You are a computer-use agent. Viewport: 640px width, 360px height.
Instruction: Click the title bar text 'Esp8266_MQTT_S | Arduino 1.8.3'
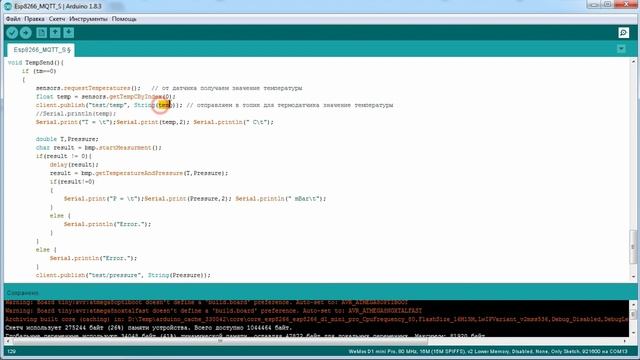click(58, 6)
